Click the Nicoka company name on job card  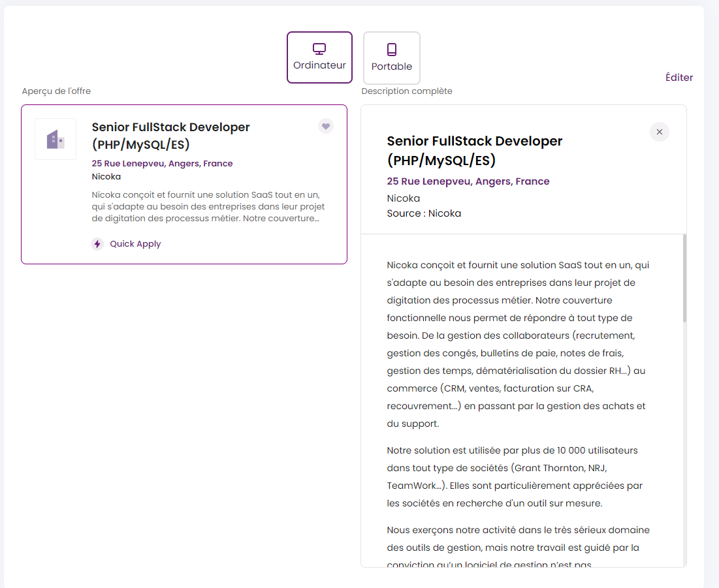click(106, 176)
